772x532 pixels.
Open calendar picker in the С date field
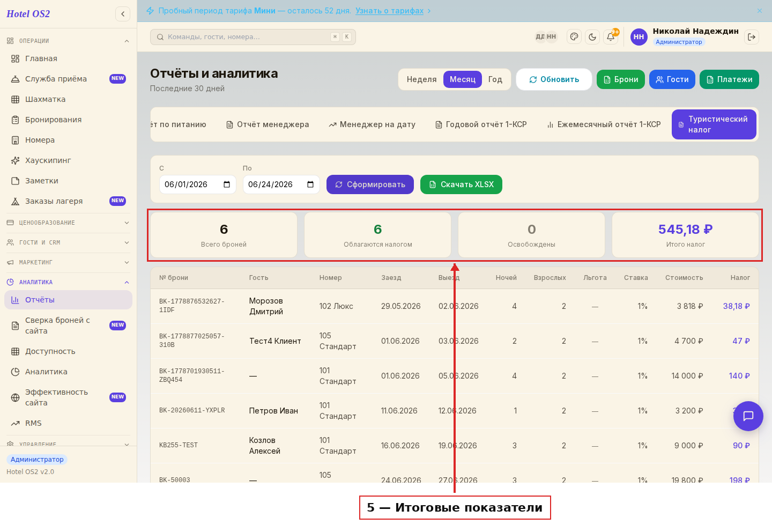click(227, 184)
